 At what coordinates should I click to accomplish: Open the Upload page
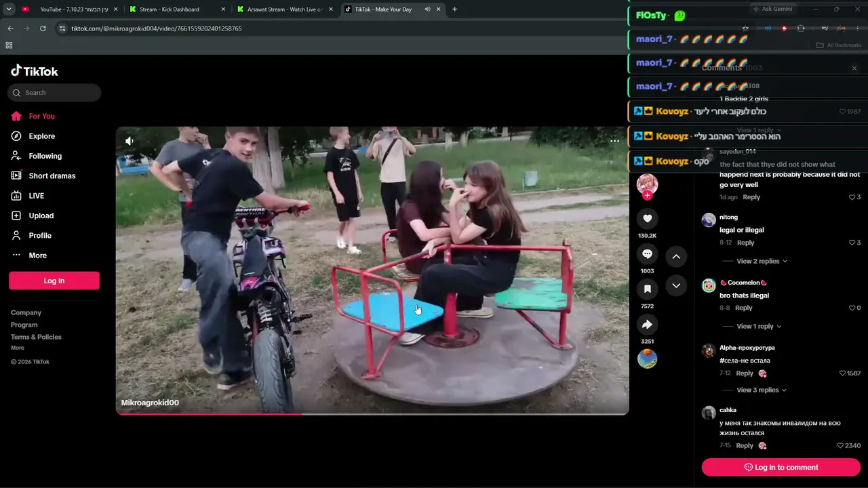[41, 216]
